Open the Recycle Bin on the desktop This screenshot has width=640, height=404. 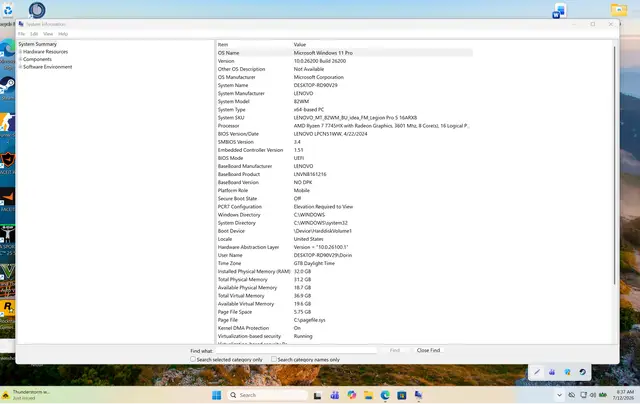click(x=8, y=10)
